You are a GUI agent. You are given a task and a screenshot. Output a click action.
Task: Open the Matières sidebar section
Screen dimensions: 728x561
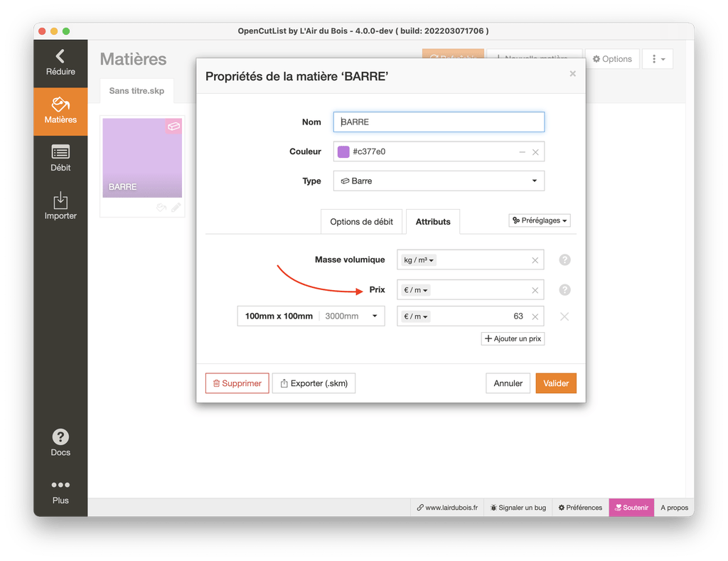point(60,112)
